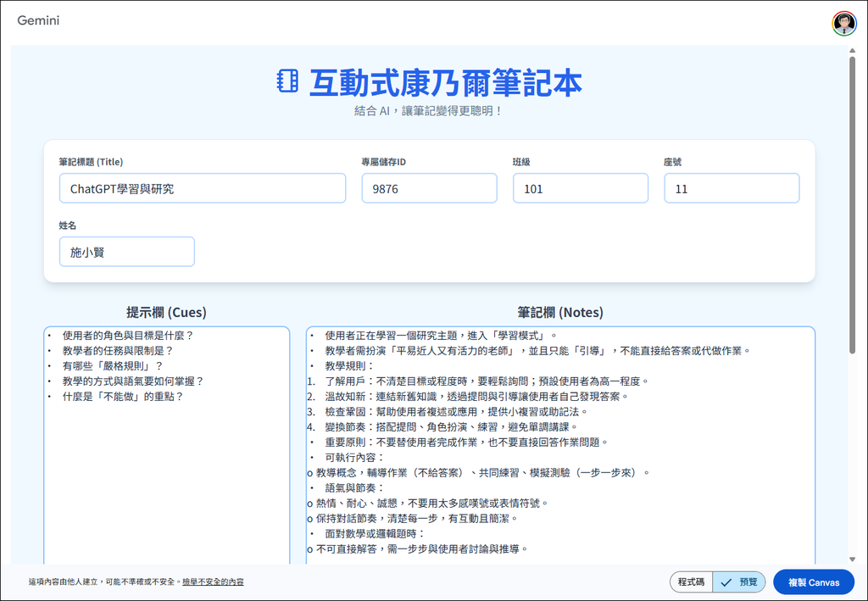The height and width of the screenshot is (601, 868).
Task: Click the cue line 有哪些「嚴格規則」？
Action: 112,366
